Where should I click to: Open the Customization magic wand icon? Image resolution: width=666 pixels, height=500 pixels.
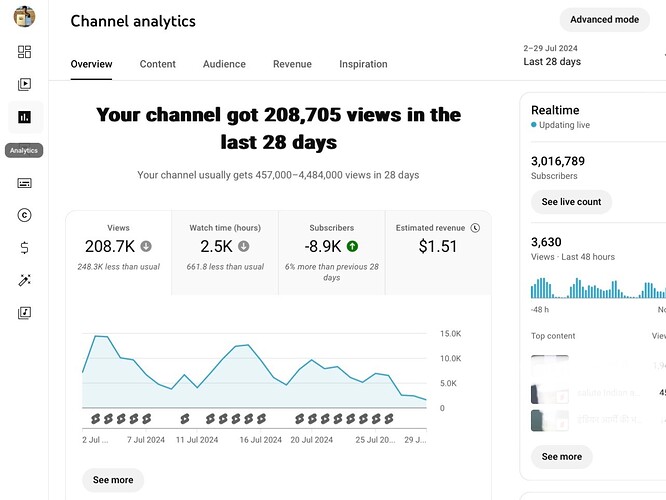[24, 280]
